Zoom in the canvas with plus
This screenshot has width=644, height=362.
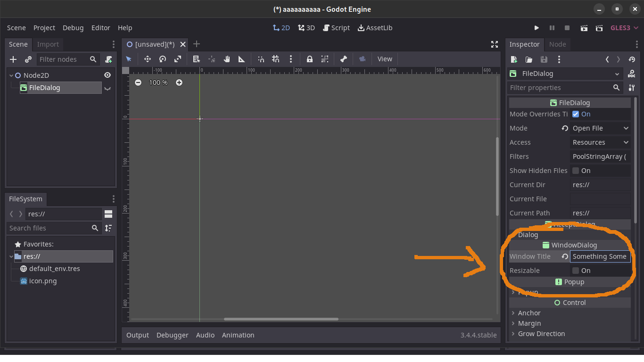(179, 82)
